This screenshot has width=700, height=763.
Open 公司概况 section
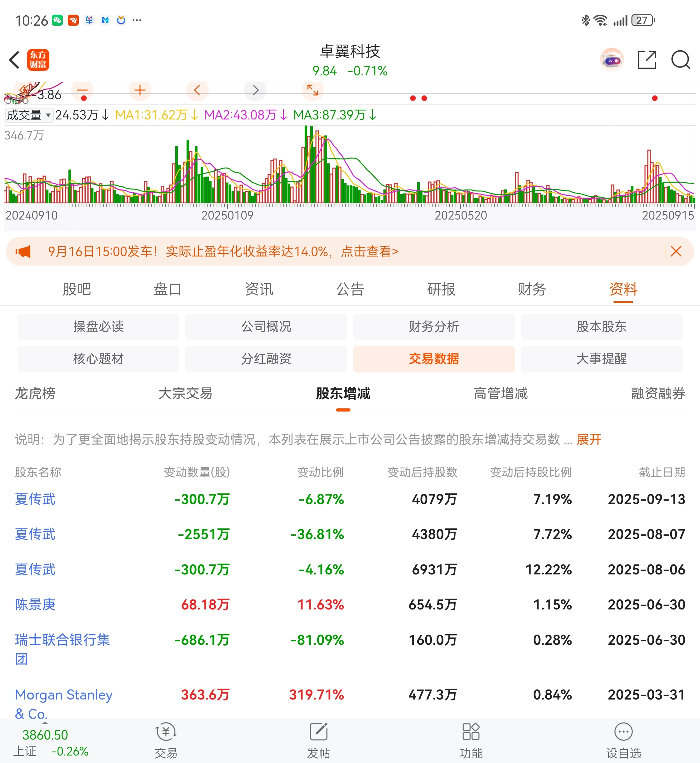[x=266, y=326]
